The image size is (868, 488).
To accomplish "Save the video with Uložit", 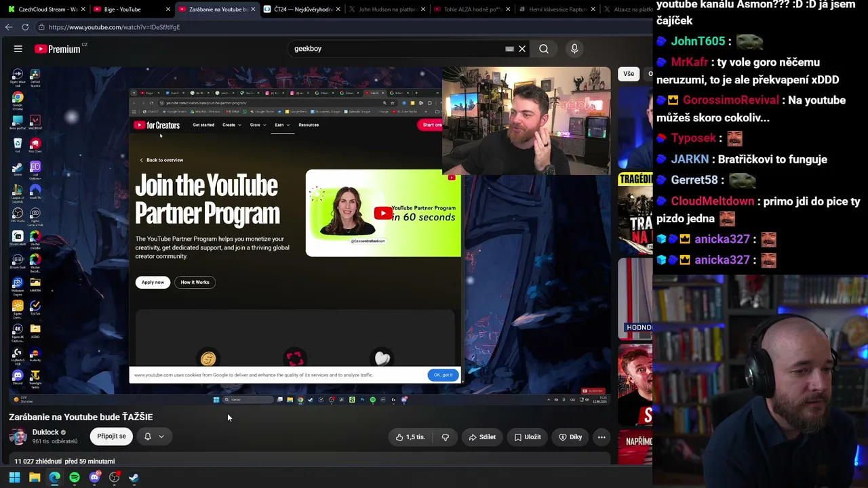I will click(528, 437).
